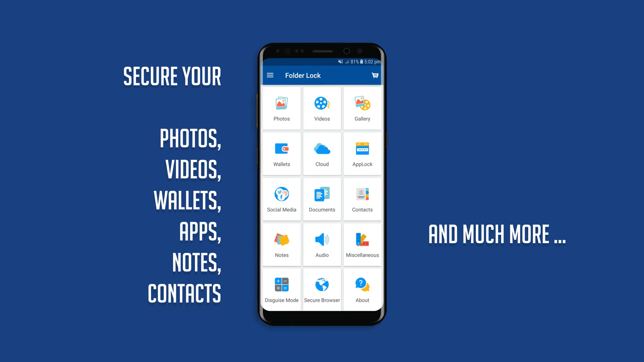Screen dimensions: 644x362
Task: Open the Social Media section
Action: click(x=282, y=198)
